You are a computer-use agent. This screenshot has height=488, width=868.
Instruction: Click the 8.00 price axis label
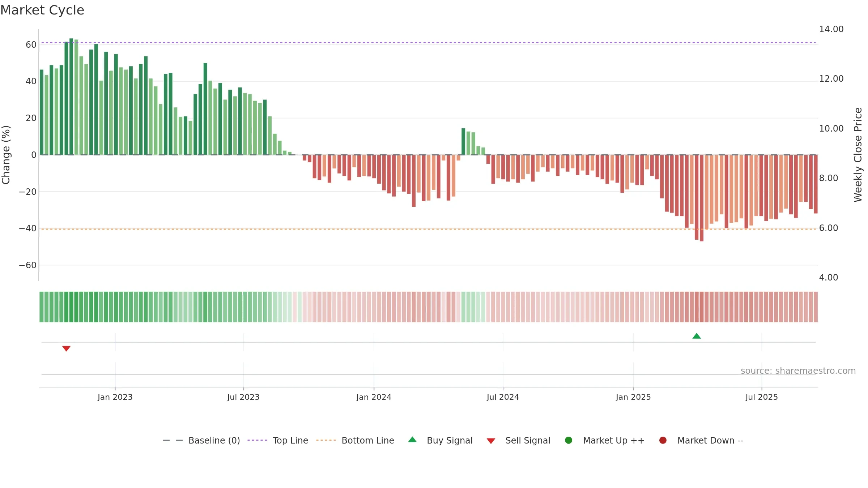[829, 178]
